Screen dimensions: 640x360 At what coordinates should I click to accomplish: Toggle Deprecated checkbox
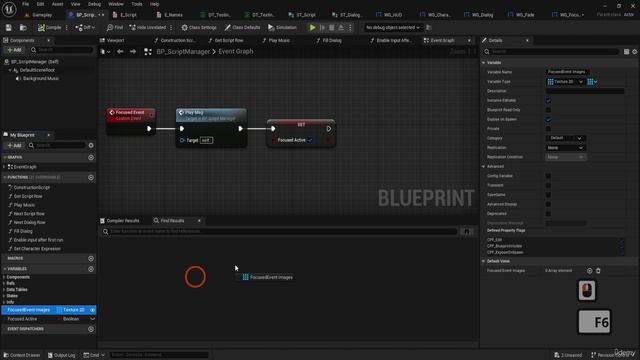[x=548, y=213]
